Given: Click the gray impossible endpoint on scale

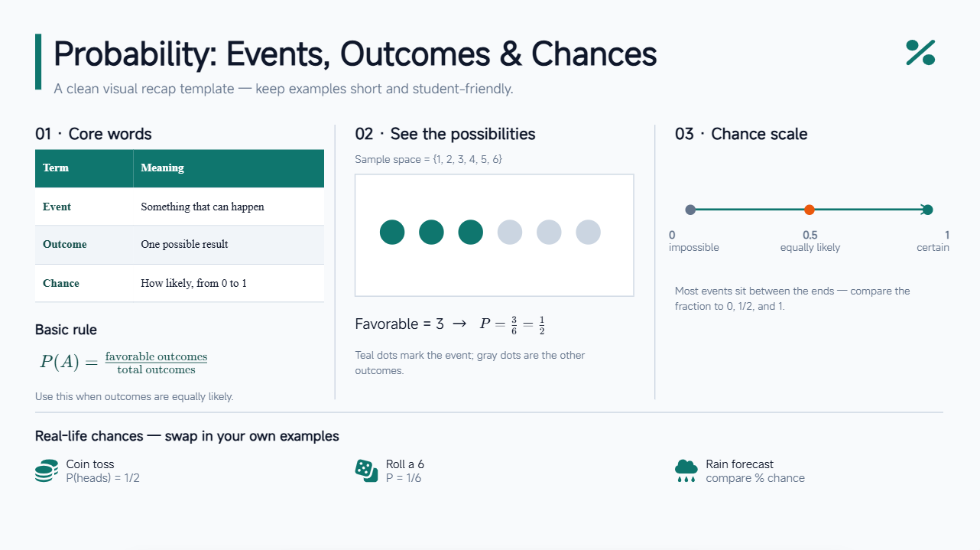Looking at the screenshot, I should coord(690,210).
